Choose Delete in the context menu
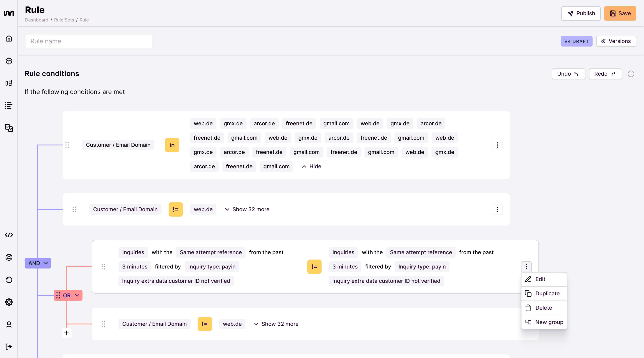 pos(544,308)
